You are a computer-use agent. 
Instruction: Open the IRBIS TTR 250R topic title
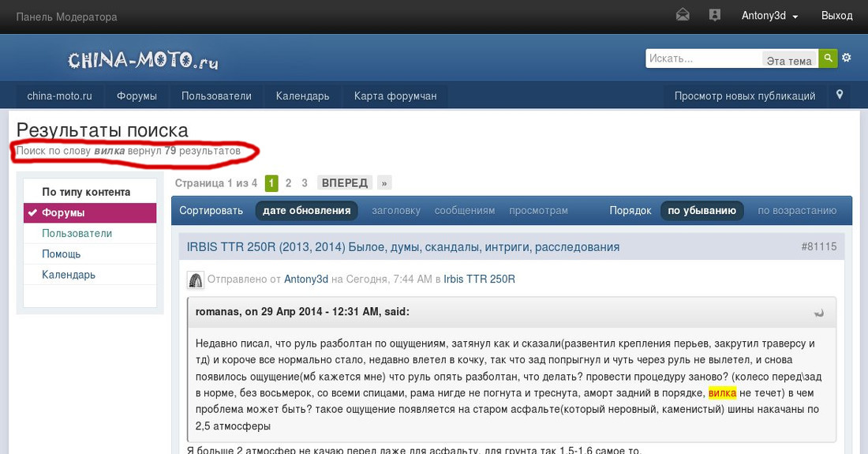click(403, 247)
